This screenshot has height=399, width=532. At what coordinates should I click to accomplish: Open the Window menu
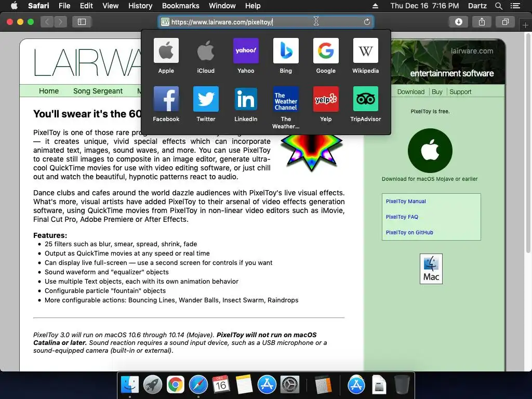(x=222, y=6)
